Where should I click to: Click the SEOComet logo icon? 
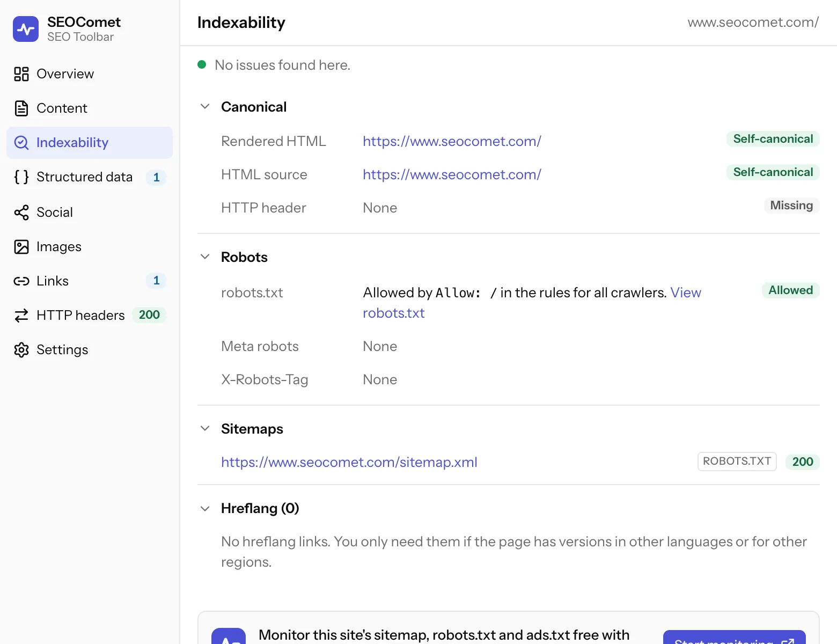pyautogui.click(x=26, y=29)
